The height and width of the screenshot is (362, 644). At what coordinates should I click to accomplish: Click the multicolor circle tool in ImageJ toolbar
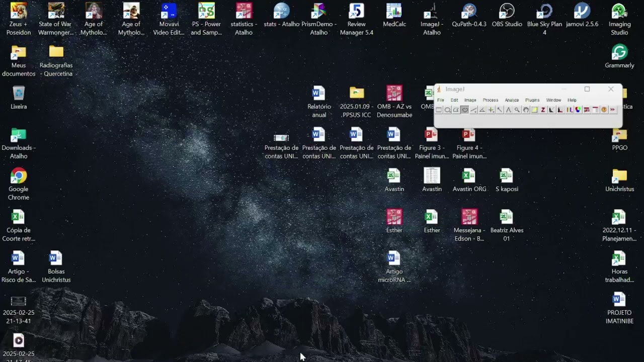[578, 110]
